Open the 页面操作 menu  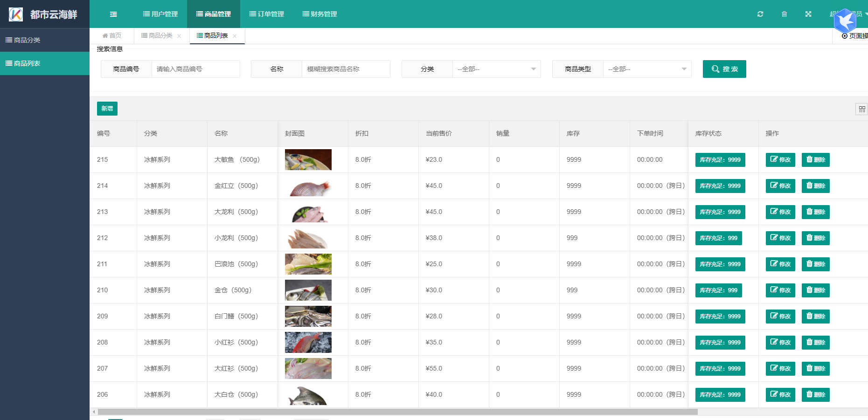854,36
